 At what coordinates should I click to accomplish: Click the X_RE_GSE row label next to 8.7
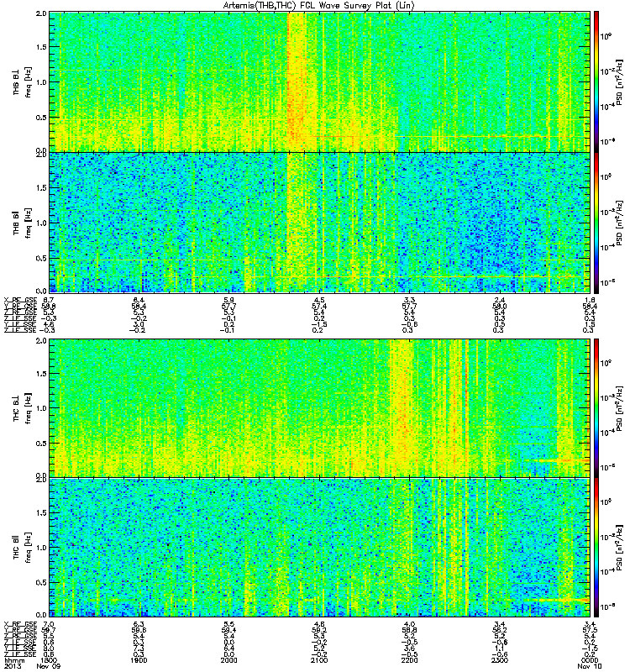point(21,300)
